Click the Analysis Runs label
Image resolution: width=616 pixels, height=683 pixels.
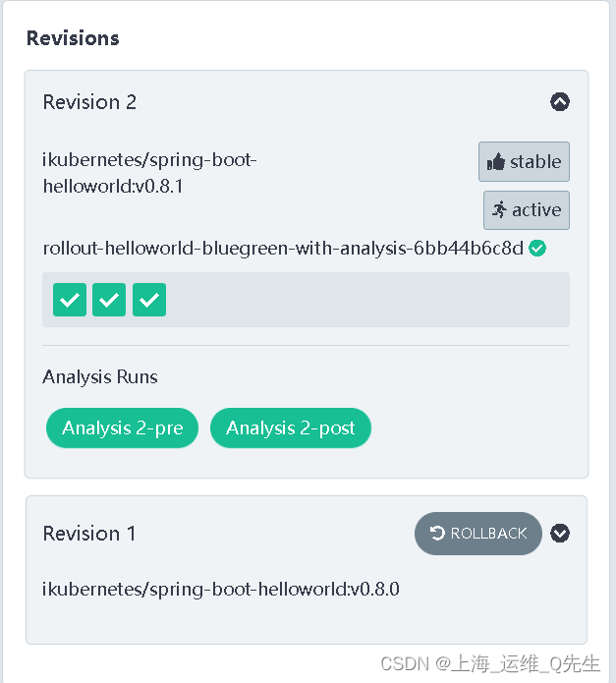tap(100, 376)
